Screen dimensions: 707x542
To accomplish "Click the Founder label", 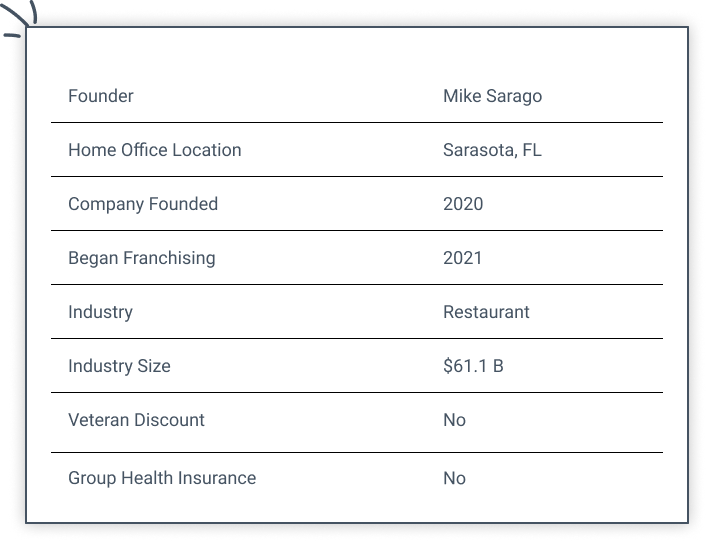I will (x=100, y=96).
